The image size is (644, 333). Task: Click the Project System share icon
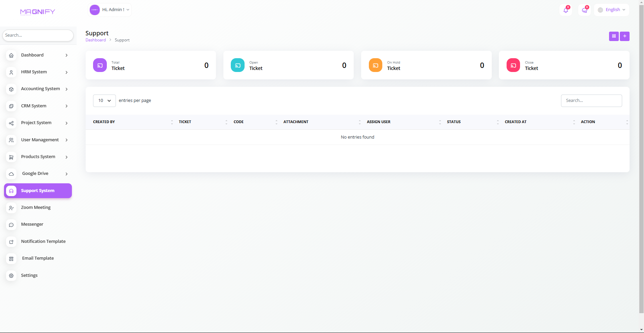(x=11, y=123)
